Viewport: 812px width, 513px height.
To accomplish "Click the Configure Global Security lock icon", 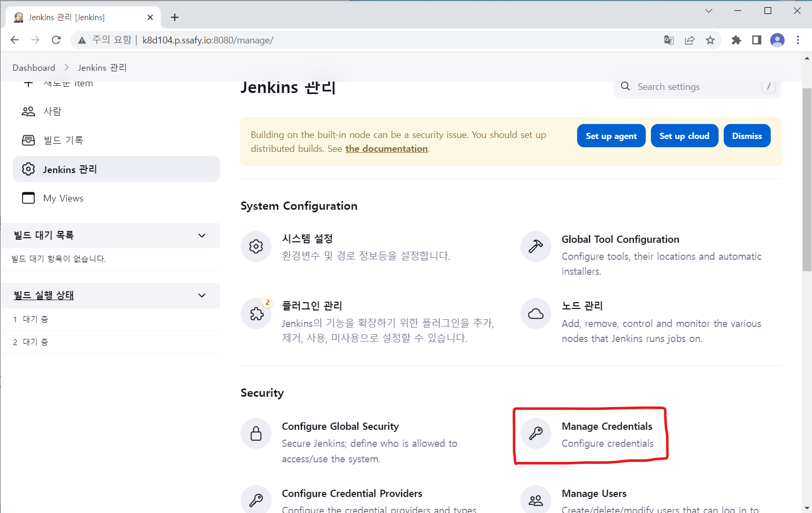I will (x=256, y=433).
